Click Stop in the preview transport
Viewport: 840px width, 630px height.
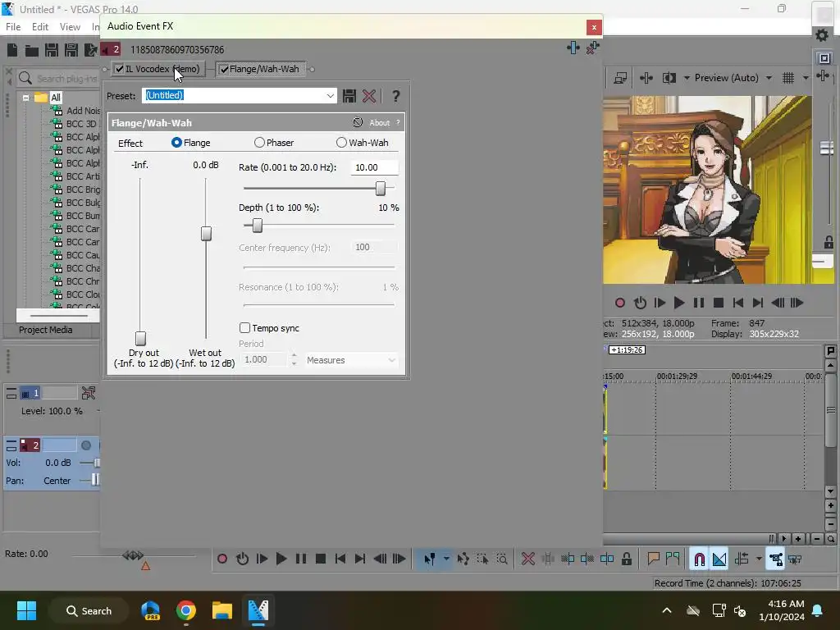pyautogui.click(x=719, y=304)
